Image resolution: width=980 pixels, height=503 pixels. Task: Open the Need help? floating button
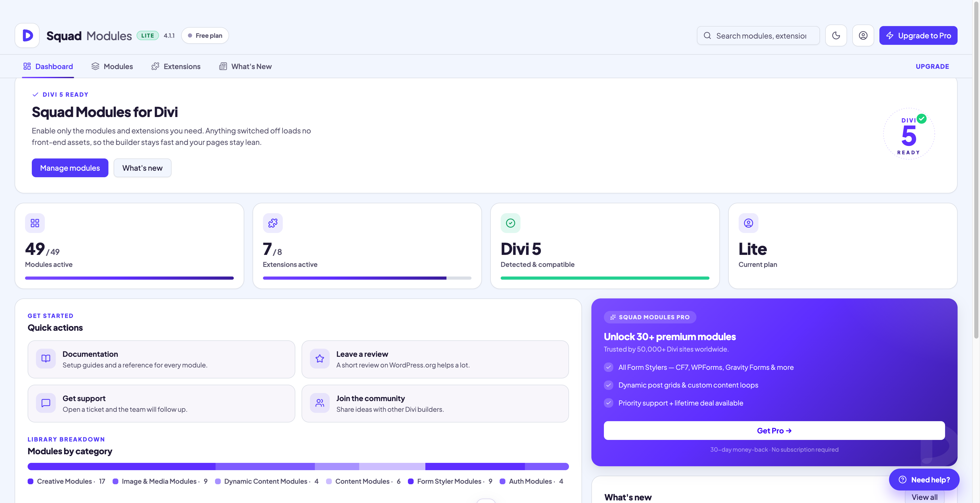924,480
